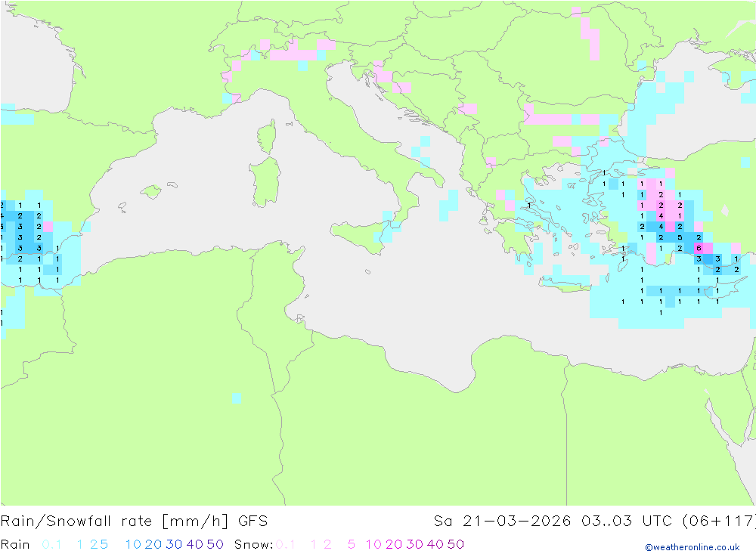This screenshot has height=554, width=756.
Task: Select the rain legend value 30
Action: [174, 544]
